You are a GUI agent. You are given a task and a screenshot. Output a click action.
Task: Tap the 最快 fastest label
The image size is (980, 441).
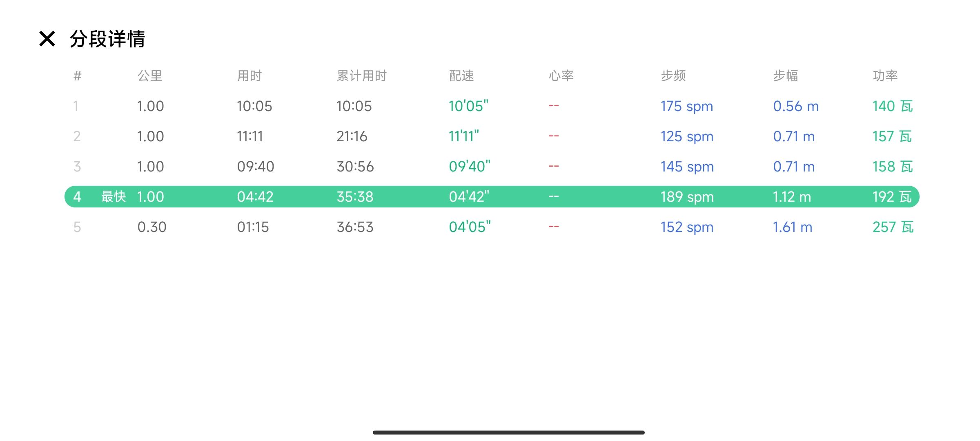pyautogui.click(x=114, y=197)
